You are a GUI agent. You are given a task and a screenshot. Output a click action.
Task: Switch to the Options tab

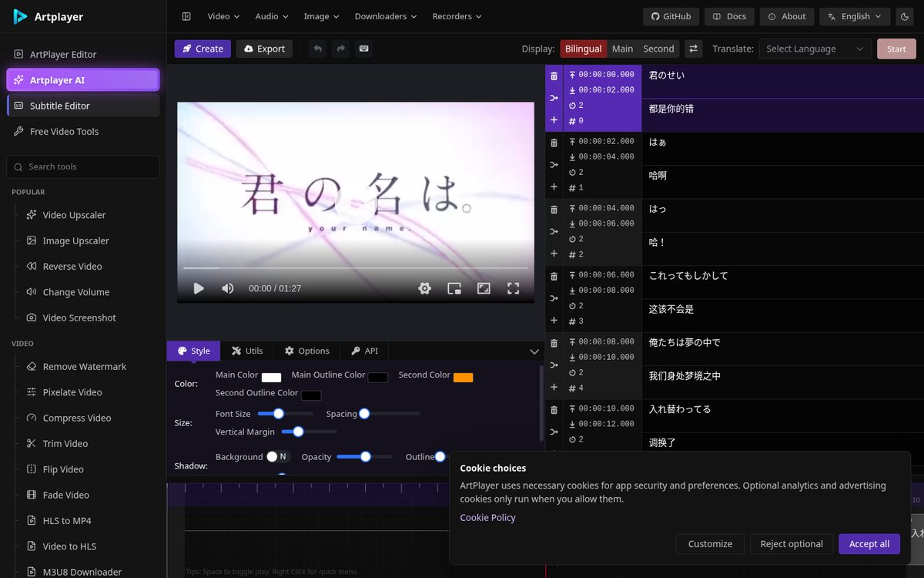point(306,351)
